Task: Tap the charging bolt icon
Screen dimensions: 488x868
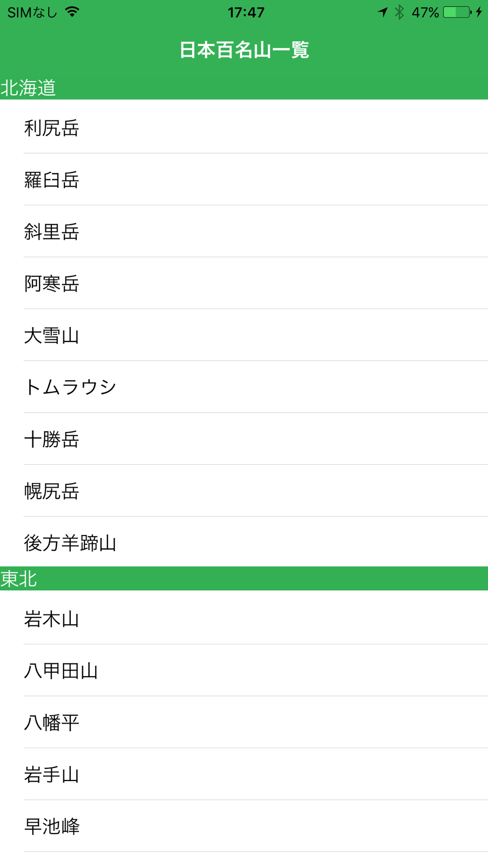Action: 479,12
